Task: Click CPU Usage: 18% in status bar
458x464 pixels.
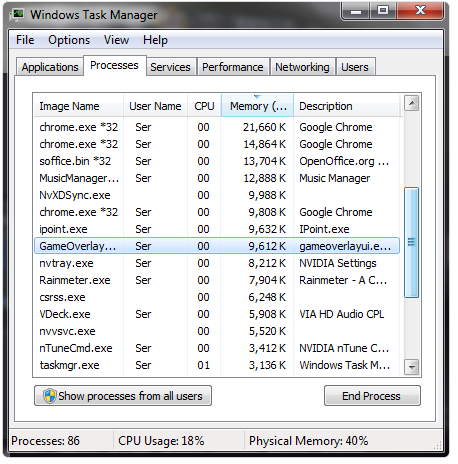Action: click(161, 441)
